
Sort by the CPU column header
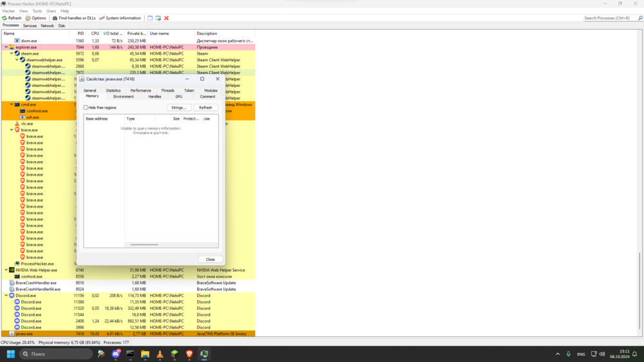tap(95, 33)
